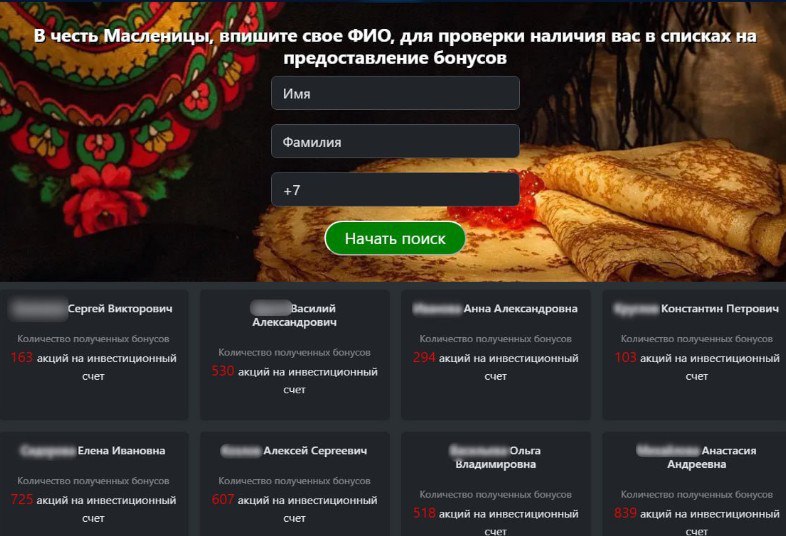Viewport: 786px width, 536px height.
Task: Select the Василий Александрович card
Action: [x=295, y=354]
